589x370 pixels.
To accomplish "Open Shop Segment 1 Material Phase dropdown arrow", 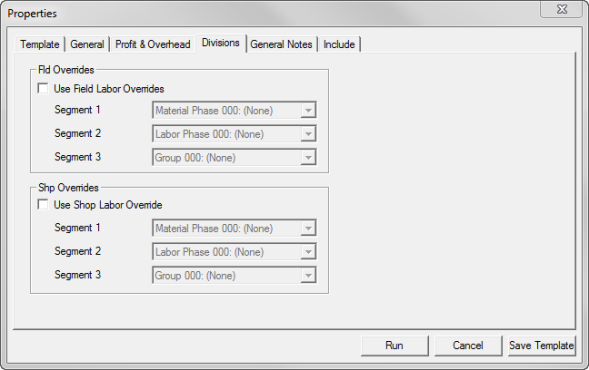I will point(308,228).
